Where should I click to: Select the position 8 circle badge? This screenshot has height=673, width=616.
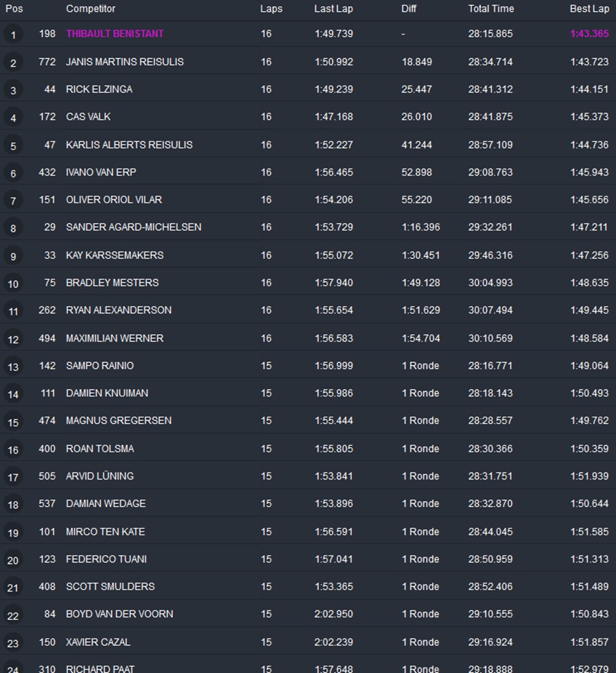13,228
